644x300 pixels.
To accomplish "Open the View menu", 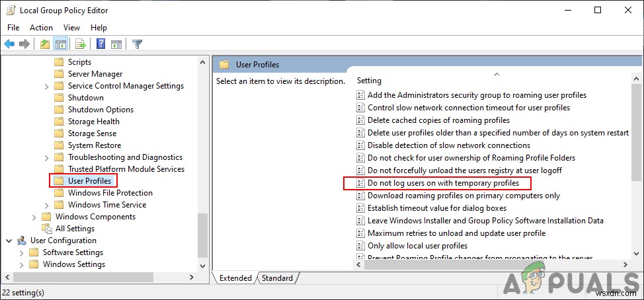I will click(71, 28).
